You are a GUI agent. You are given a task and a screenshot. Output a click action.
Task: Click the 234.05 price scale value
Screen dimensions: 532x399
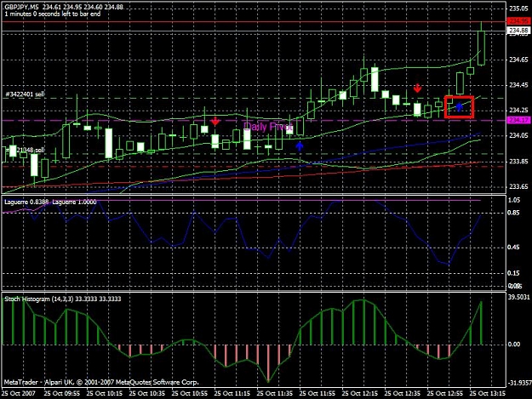coord(518,135)
